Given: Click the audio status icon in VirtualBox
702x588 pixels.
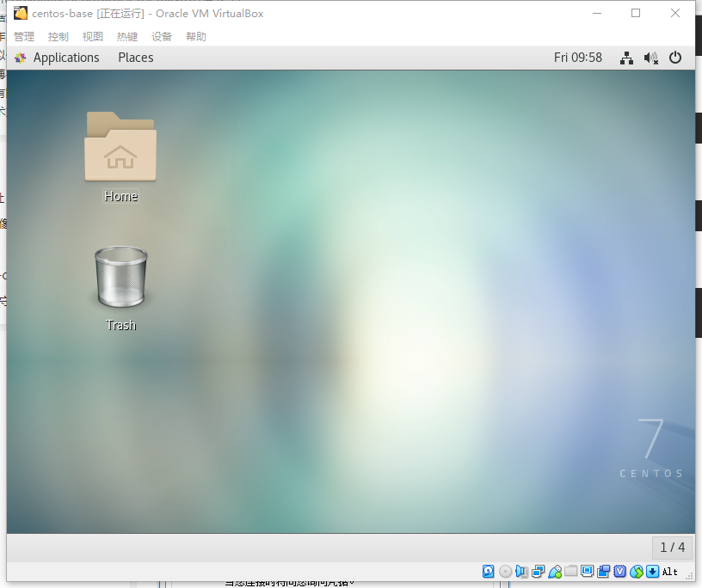Looking at the screenshot, I should coord(521,571).
